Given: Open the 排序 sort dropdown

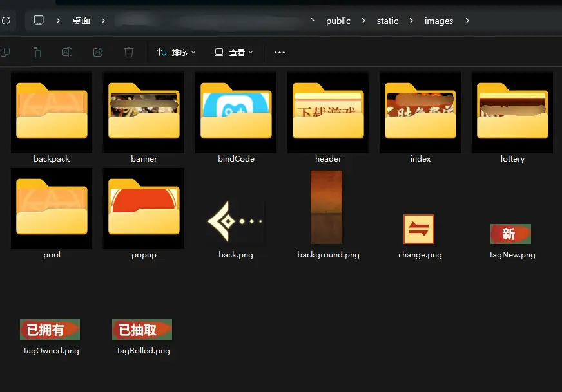Looking at the screenshot, I should (x=176, y=52).
